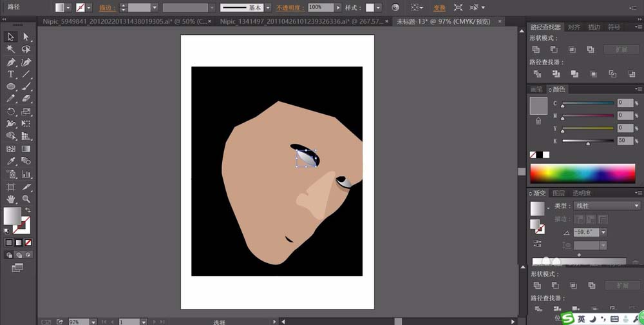Activate the toolbox Fill gradient box
644x325 pixels.
point(12,216)
